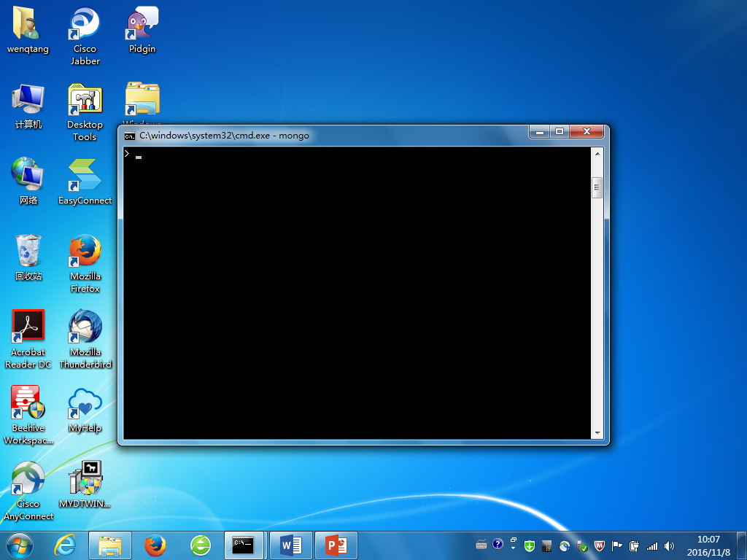Open the volume speaker tray icon
The image size is (747, 560).
click(670, 546)
